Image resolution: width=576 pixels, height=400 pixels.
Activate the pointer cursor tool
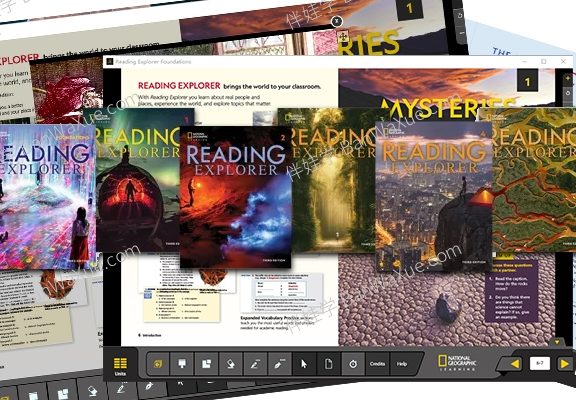pyautogui.click(x=304, y=364)
